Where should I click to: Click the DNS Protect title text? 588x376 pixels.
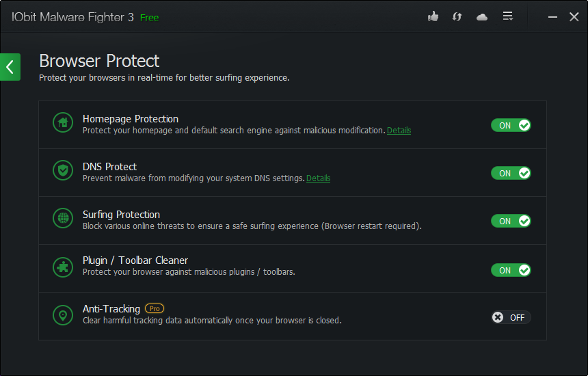tap(109, 166)
